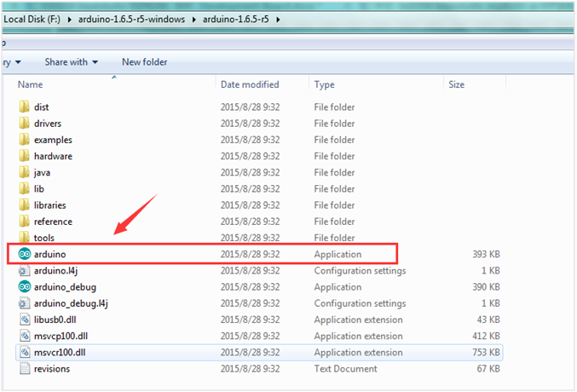Click the 'arduino_debug.l4j' file name
577x392 pixels.
pyautogui.click(x=71, y=303)
